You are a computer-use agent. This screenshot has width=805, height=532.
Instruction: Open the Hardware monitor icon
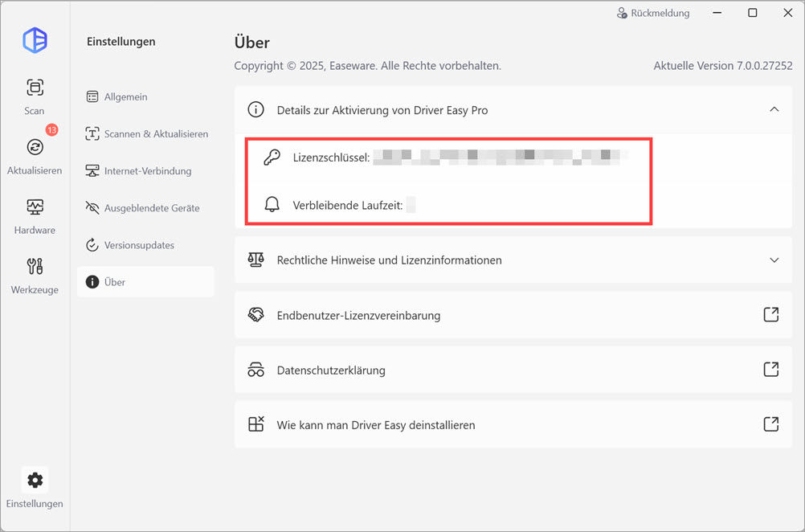coord(35,207)
